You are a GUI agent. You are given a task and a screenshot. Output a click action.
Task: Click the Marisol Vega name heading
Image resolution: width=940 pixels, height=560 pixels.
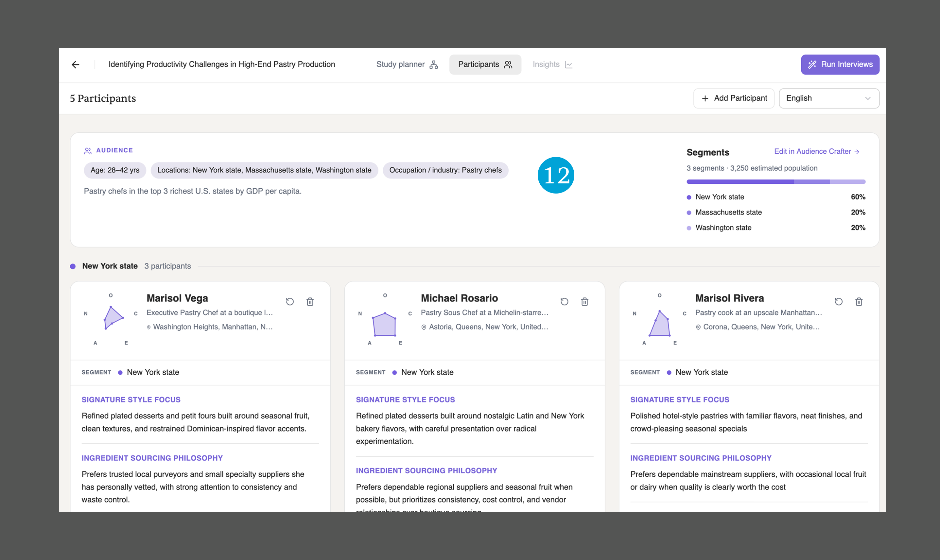pyautogui.click(x=177, y=298)
